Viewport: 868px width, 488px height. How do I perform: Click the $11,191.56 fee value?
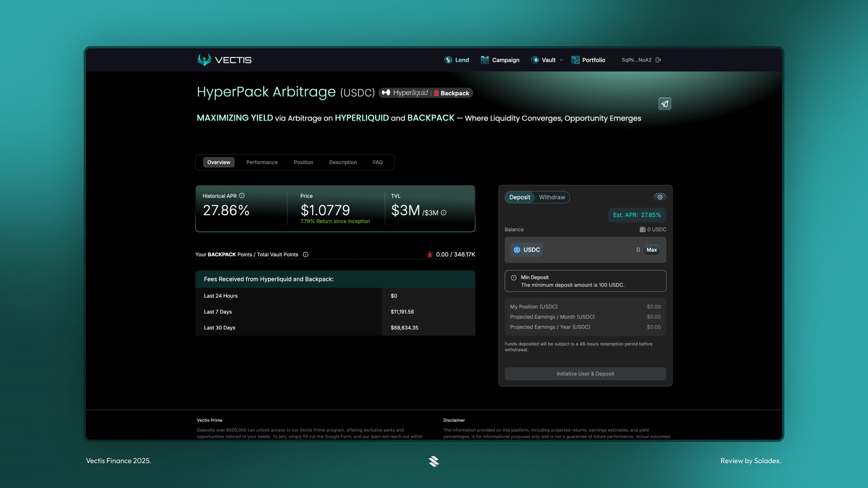[x=402, y=312]
